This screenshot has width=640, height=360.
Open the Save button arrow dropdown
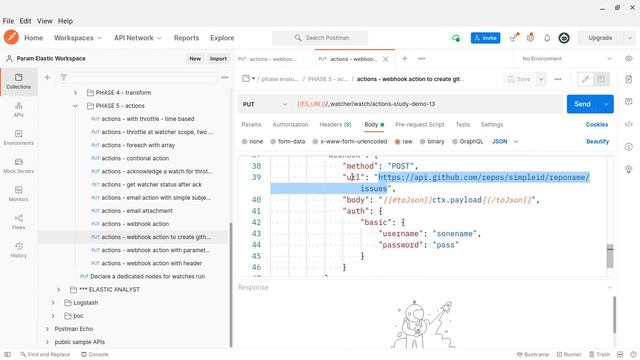click(x=541, y=79)
